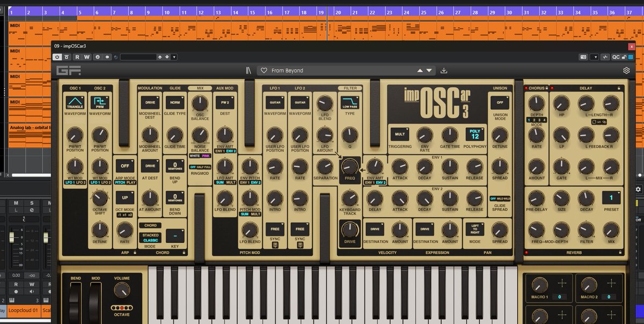
Task: Click the Volume knob beside the keyboard
Action: click(x=122, y=290)
